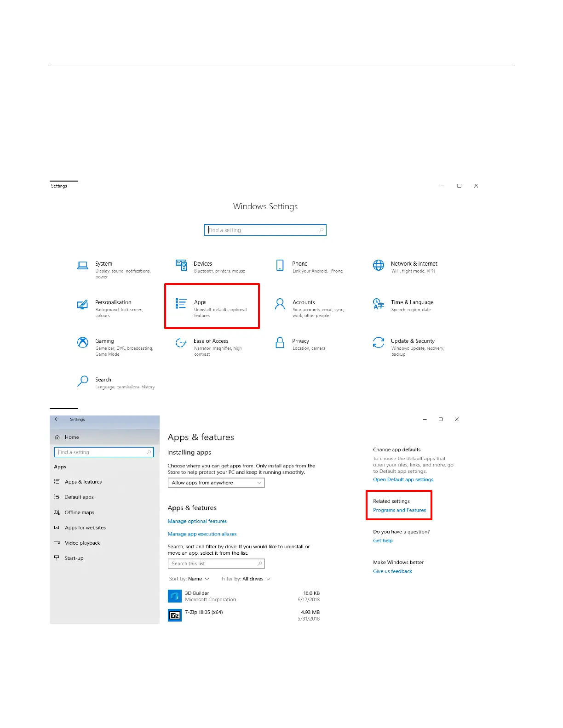Viewport: 563px width, 728px height.
Task: Click the Manage app execution aliases link
Action: pyautogui.click(x=202, y=534)
